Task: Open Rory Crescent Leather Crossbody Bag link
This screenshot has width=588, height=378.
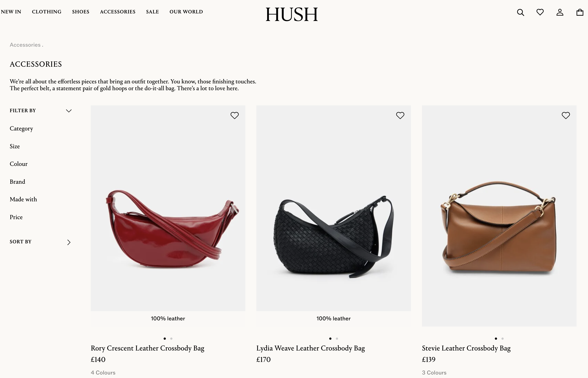Action: pos(147,348)
